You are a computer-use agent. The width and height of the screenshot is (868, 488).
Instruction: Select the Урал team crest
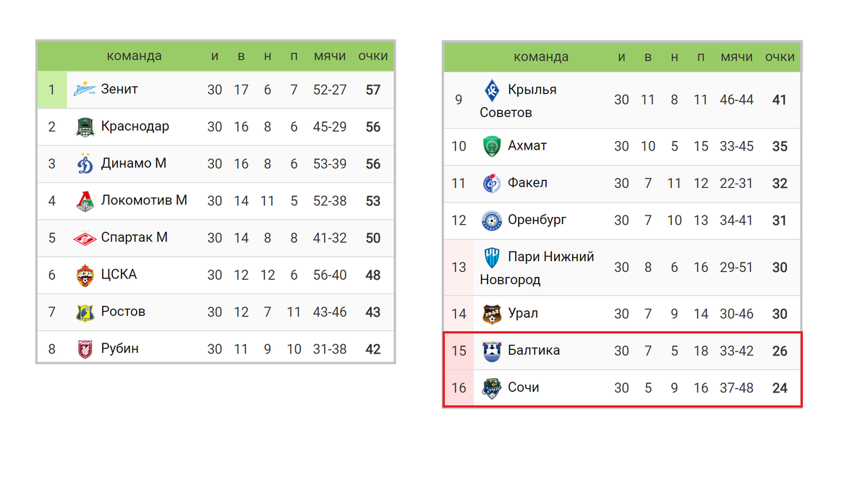(492, 314)
